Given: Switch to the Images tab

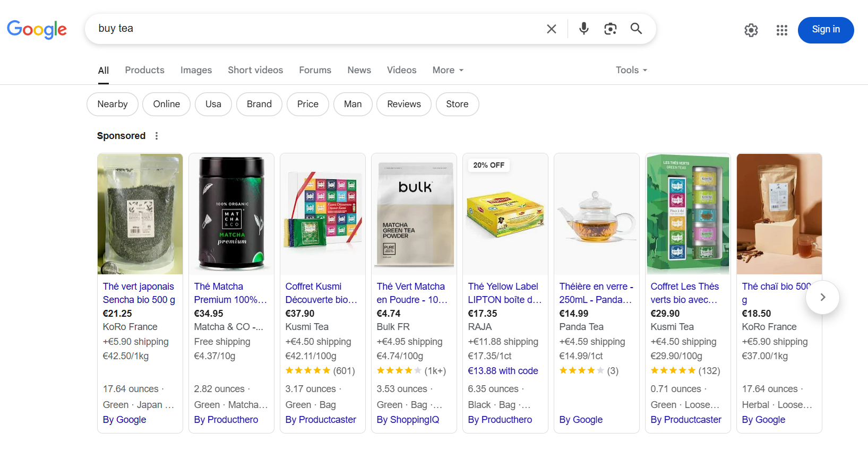Looking at the screenshot, I should click(x=196, y=70).
